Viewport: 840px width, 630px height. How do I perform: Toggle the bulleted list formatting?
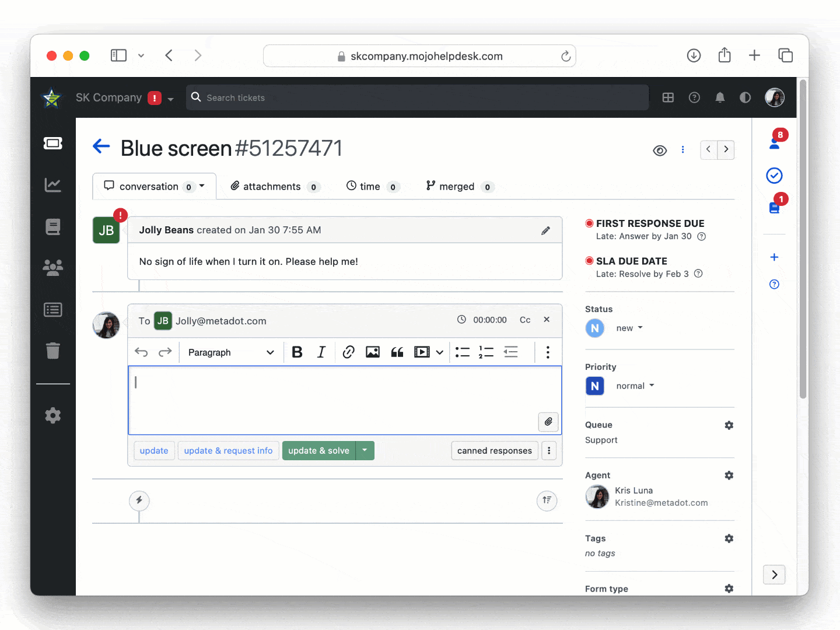(x=463, y=352)
